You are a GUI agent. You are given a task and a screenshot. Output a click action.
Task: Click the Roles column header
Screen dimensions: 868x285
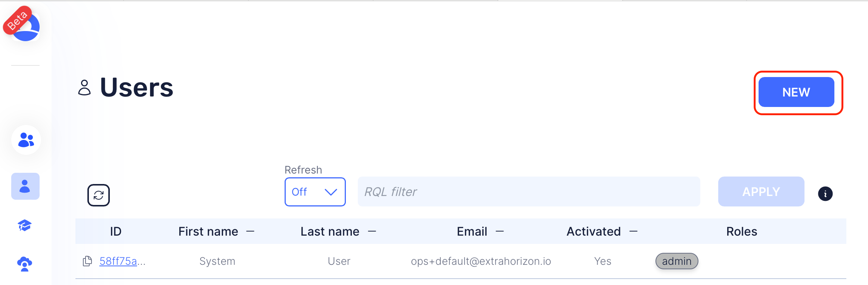pos(741,232)
